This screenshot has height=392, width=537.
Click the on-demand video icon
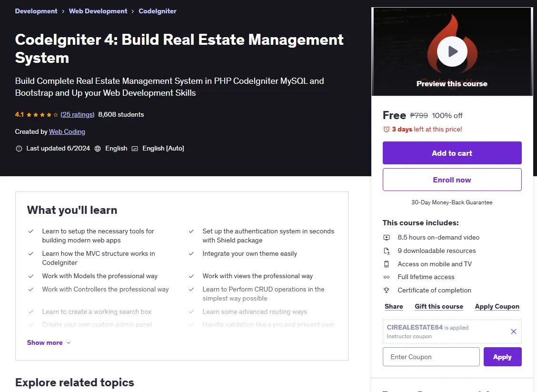(x=386, y=238)
